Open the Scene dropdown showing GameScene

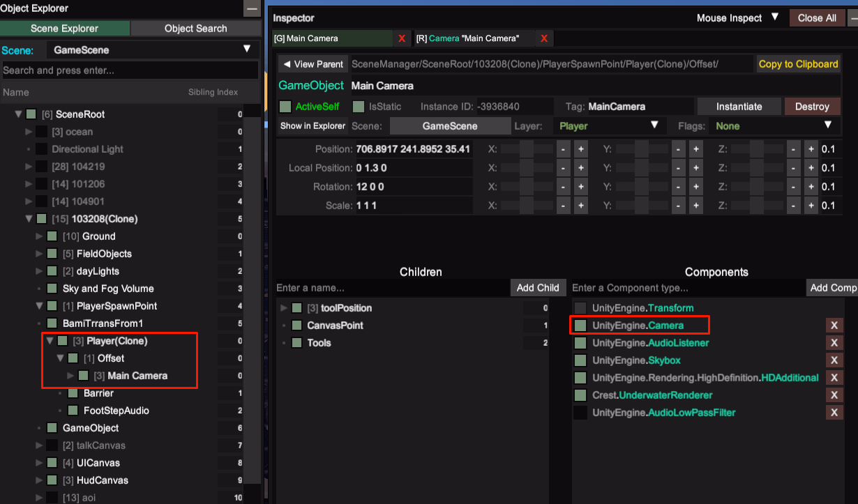coord(152,49)
